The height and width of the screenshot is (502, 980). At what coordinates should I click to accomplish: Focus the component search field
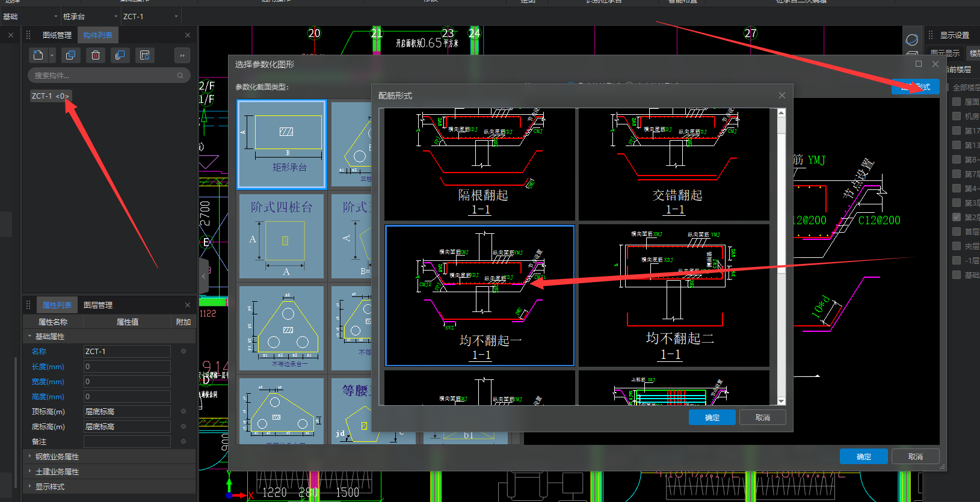[108, 75]
